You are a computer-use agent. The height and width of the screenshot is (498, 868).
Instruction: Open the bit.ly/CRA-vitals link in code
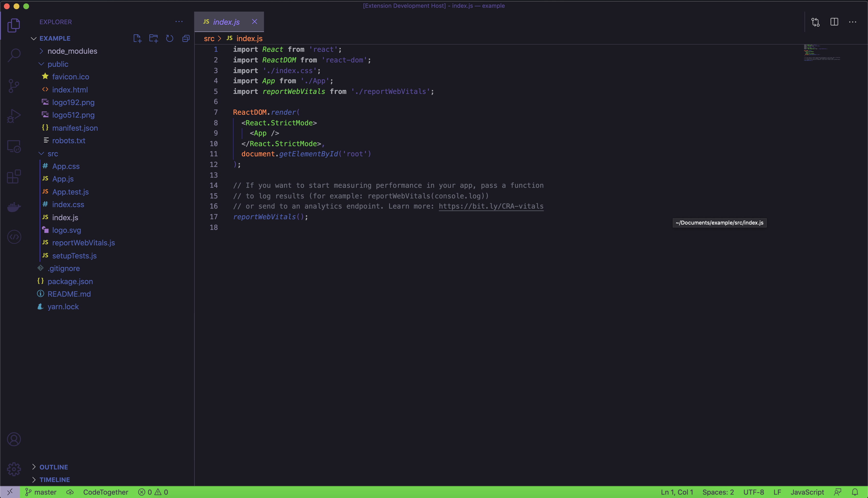click(x=491, y=206)
